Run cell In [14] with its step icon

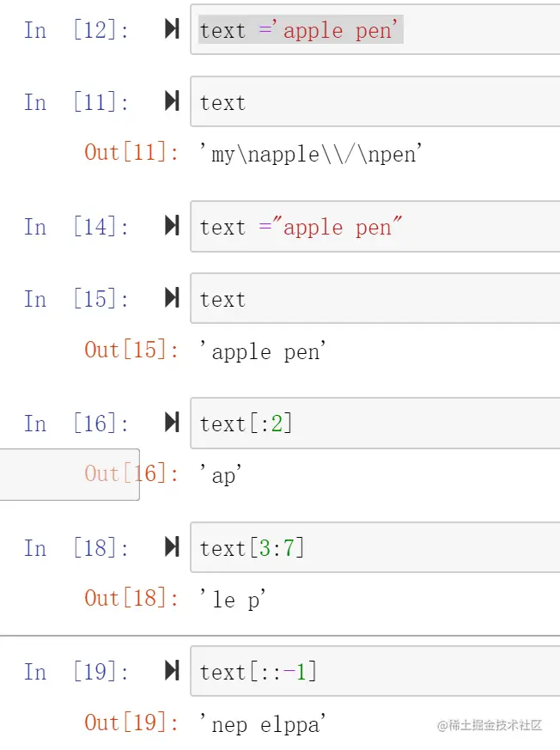click(172, 227)
